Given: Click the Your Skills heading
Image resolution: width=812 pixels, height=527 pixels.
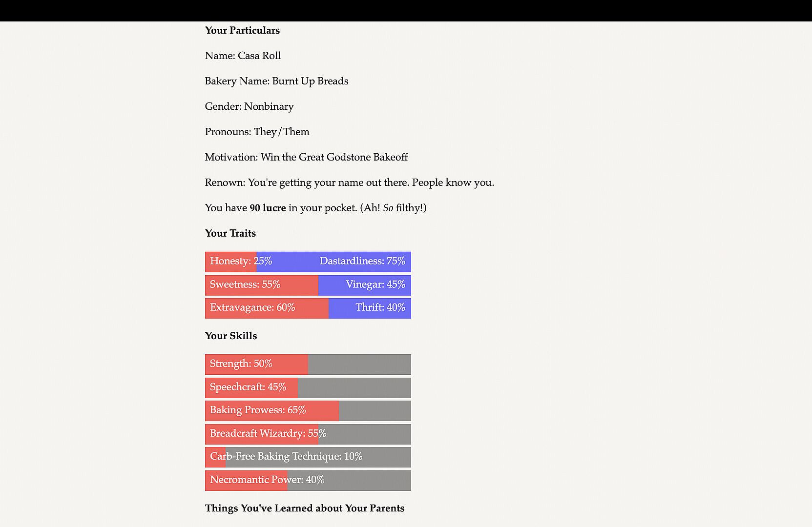Looking at the screenshot, I should (230, 336).
